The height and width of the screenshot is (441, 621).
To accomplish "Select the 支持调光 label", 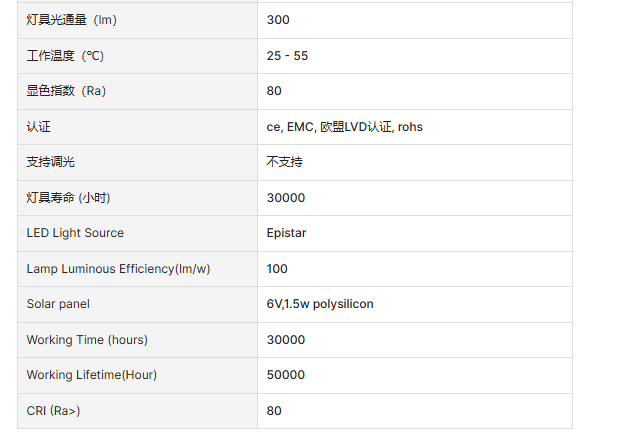I will [50, 162].
